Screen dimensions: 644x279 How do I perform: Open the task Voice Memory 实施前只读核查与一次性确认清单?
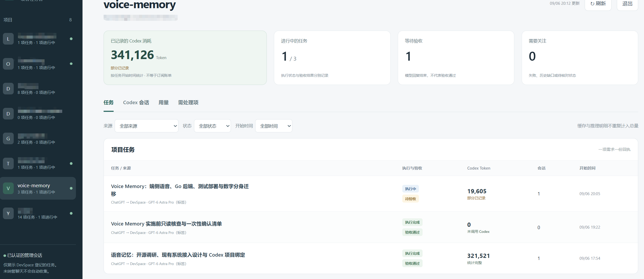pos(166,224)
